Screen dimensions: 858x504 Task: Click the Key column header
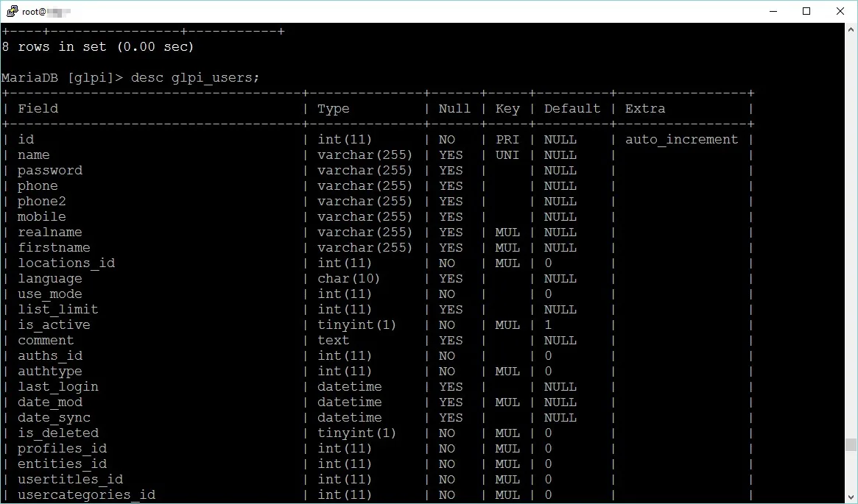(x=507, y=108)
